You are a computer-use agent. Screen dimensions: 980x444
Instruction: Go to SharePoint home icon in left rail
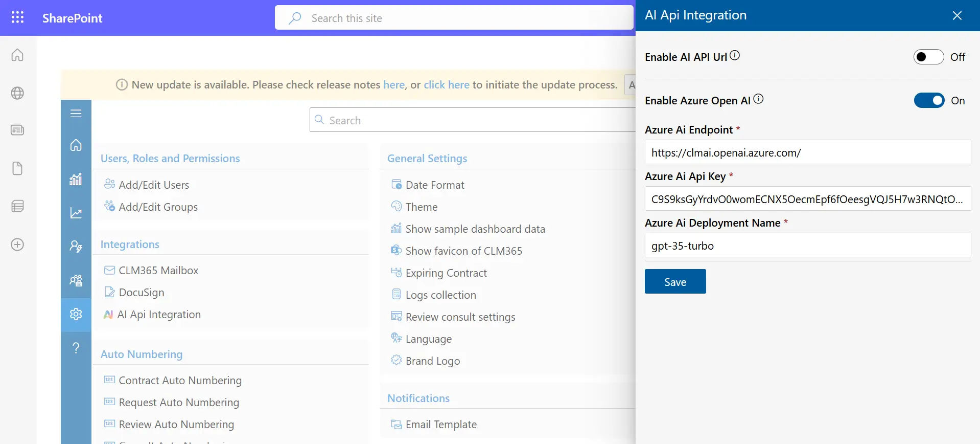click(17, 55)
